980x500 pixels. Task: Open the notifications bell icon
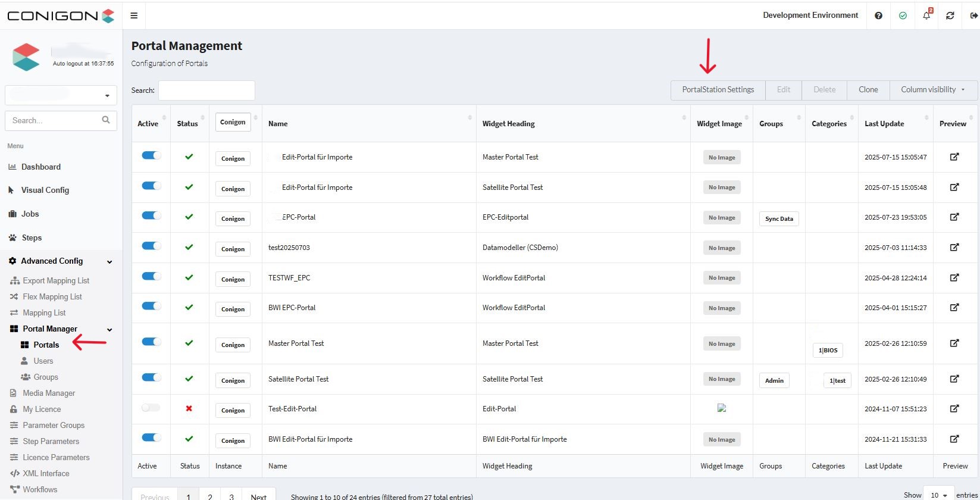click(x=926, y=15)
